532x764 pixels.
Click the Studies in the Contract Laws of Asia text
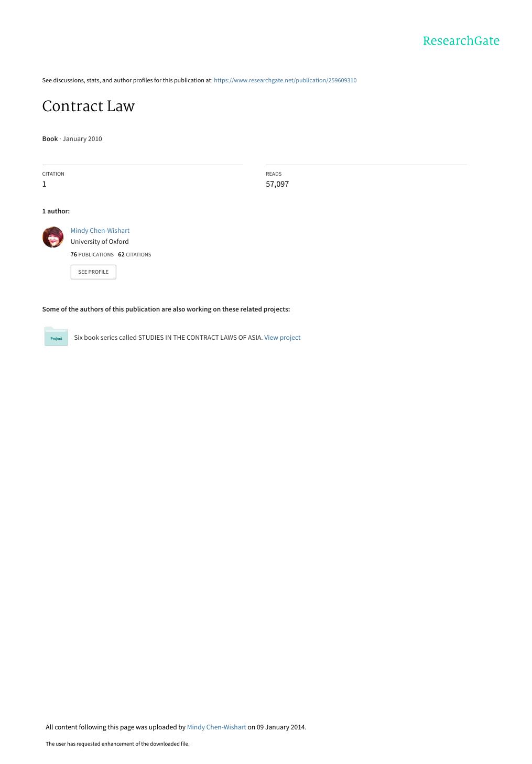(x=200, y=338)
